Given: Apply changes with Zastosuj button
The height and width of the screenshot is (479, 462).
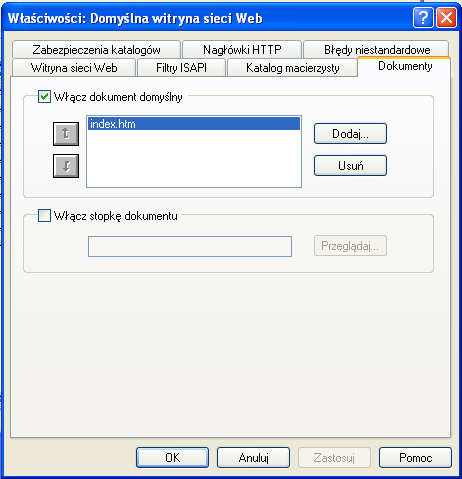Looking at the screenshot, I should tap(334, 457).
